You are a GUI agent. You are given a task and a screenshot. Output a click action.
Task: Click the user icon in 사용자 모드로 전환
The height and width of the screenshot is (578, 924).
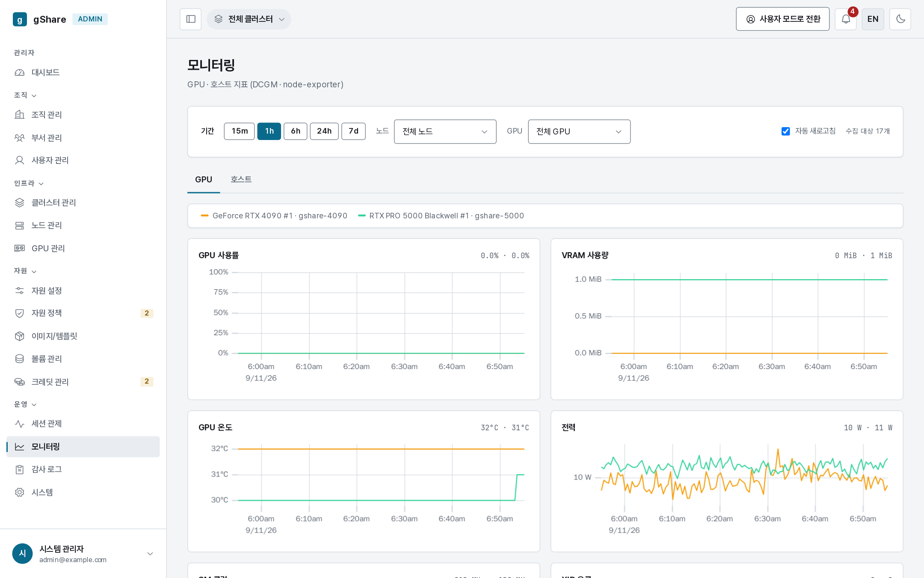pos(751,19)
